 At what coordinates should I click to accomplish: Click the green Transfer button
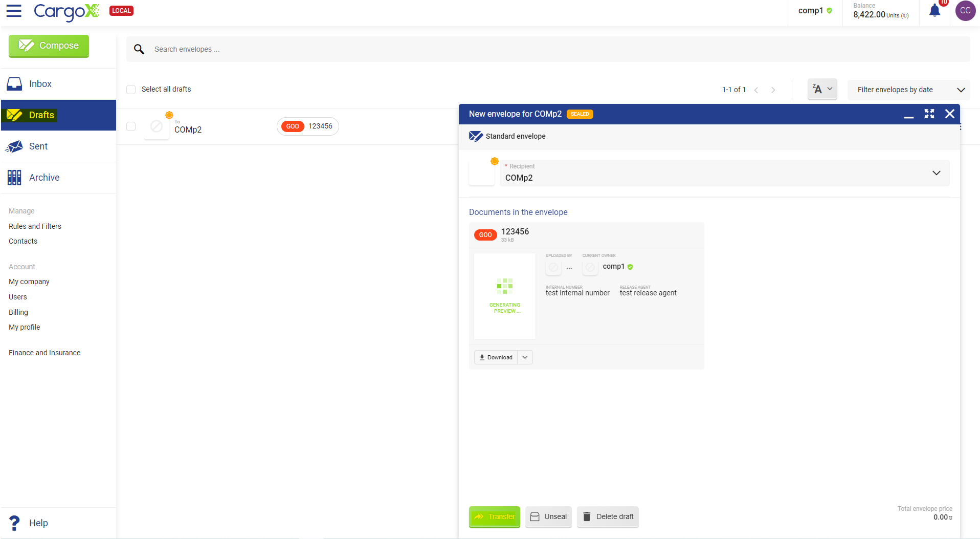click(494, 516)
